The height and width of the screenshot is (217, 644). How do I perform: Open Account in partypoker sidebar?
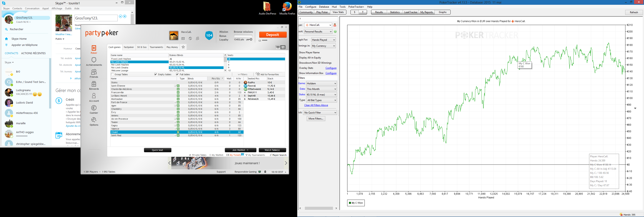[x=94, y=97]
